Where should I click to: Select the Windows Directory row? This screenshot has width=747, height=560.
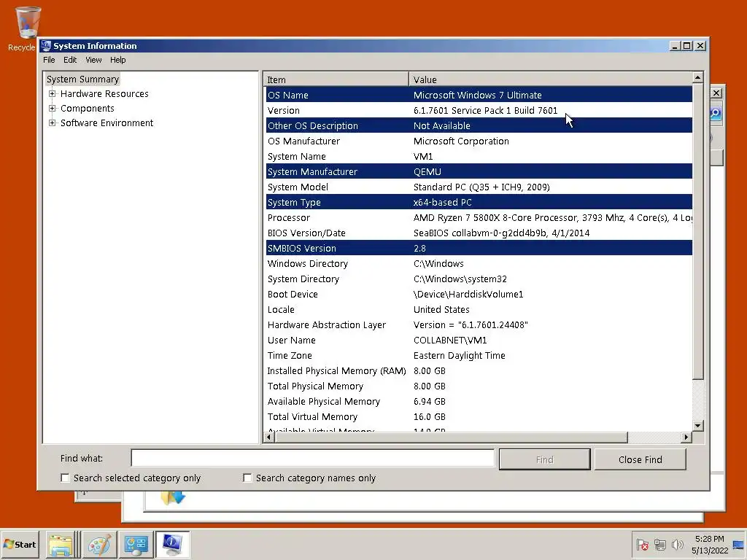[x=479, y=263]
